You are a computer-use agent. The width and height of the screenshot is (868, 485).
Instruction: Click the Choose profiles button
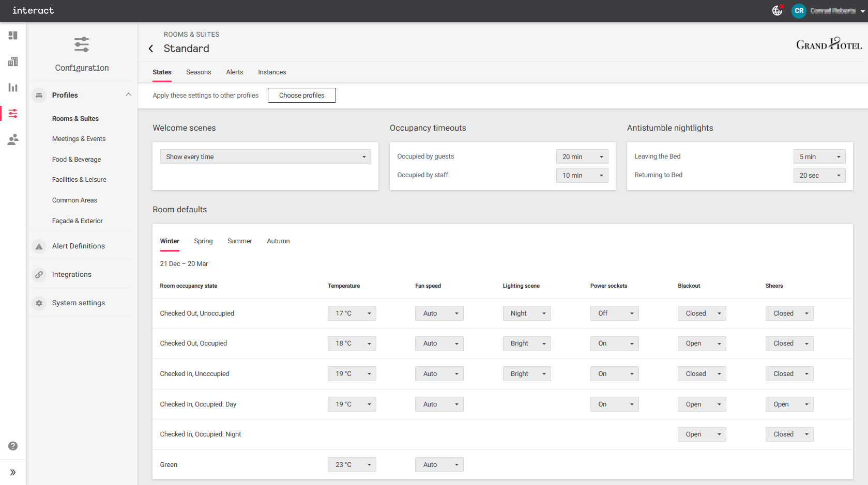[301, 95]
